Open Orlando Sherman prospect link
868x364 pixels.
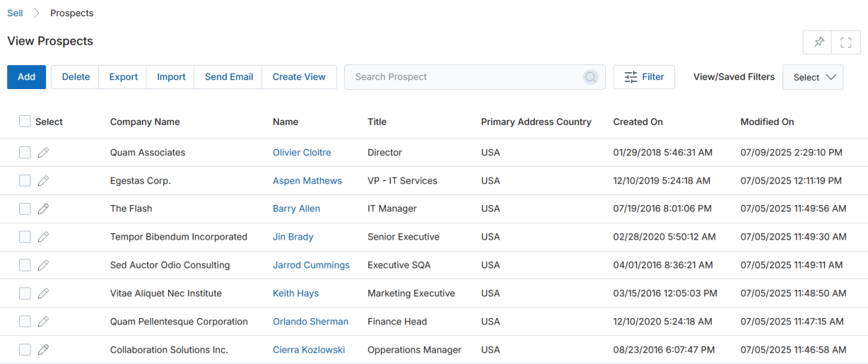tap(310, 322)
